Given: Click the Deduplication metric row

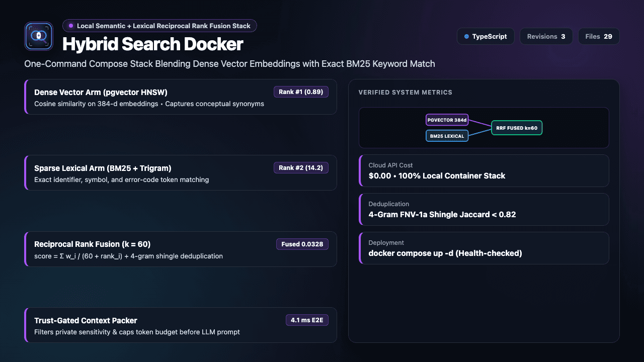Looking at the screenshot, I should tap(484, 209).
